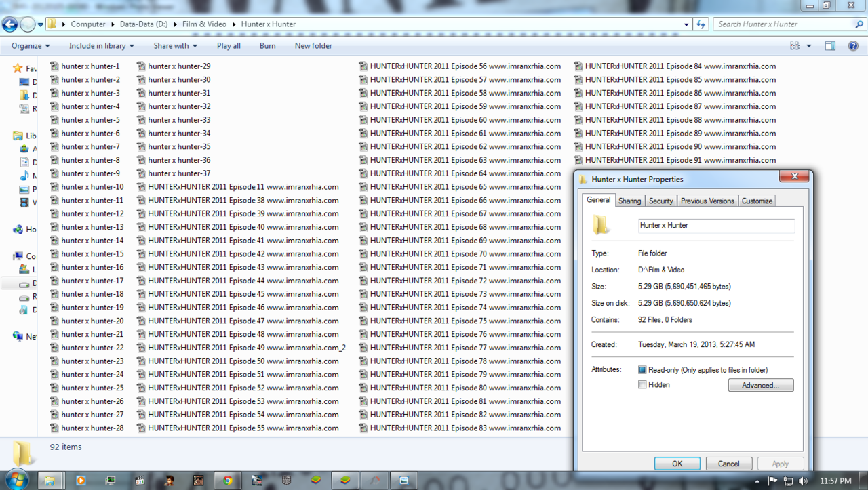Click video file icon of Episode 70
The image size is (868, 490).
[363, 254]
